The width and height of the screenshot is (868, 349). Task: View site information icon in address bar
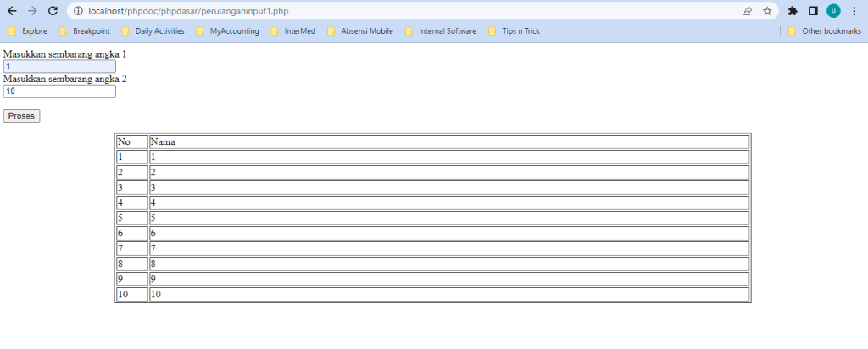pyautogui.click(x=78, y=11)
